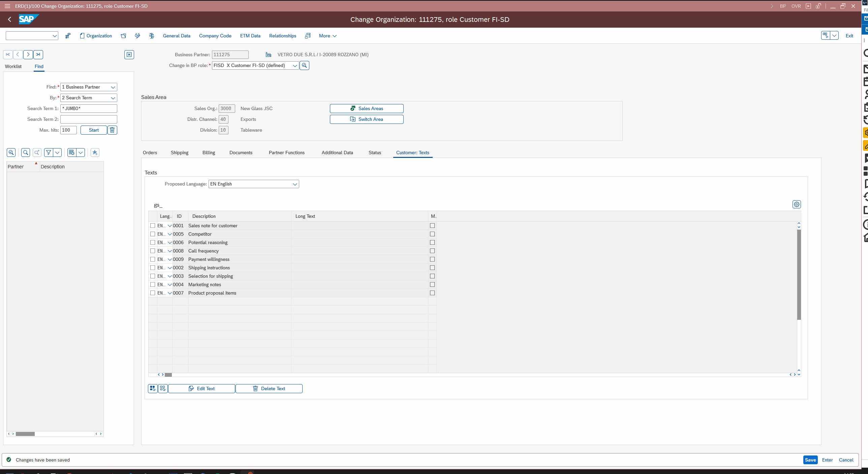Click the forward navigation arrow icon
868x474 pixels.
coord(28,54)
